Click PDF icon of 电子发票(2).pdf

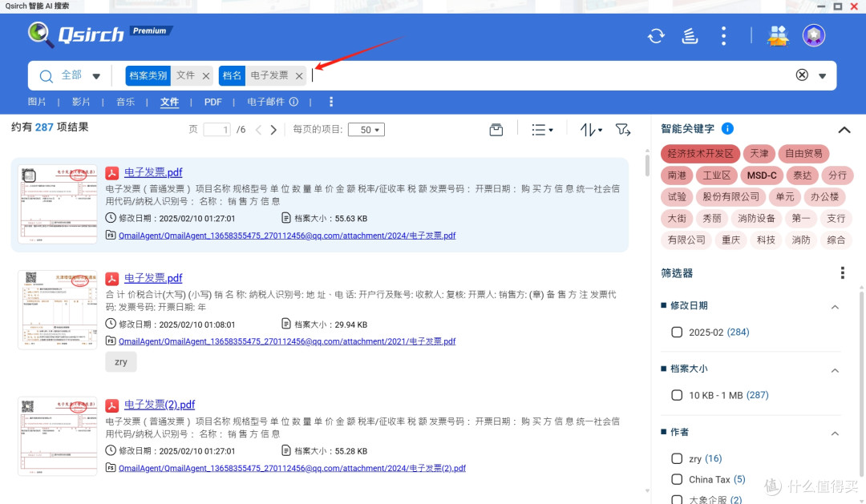112,405
